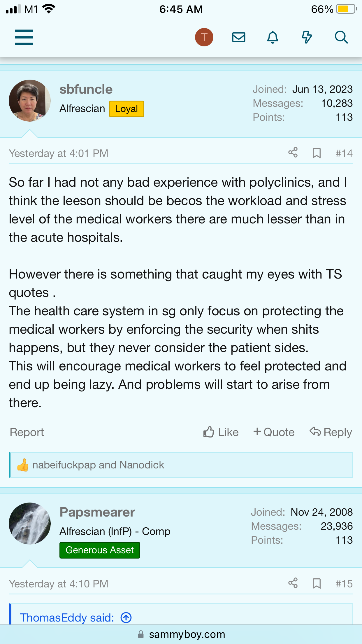Image resolution: width=362 pixels, height=644 pixels.
Task: Open post #14 permalink number
Action: point(344,153)
